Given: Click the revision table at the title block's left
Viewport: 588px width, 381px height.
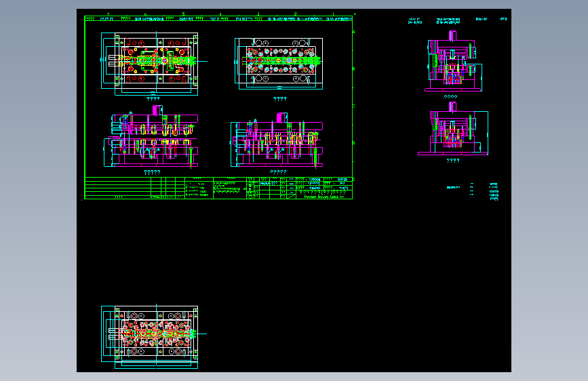Looking at the screenshot, I should click(x=135, y=188).
